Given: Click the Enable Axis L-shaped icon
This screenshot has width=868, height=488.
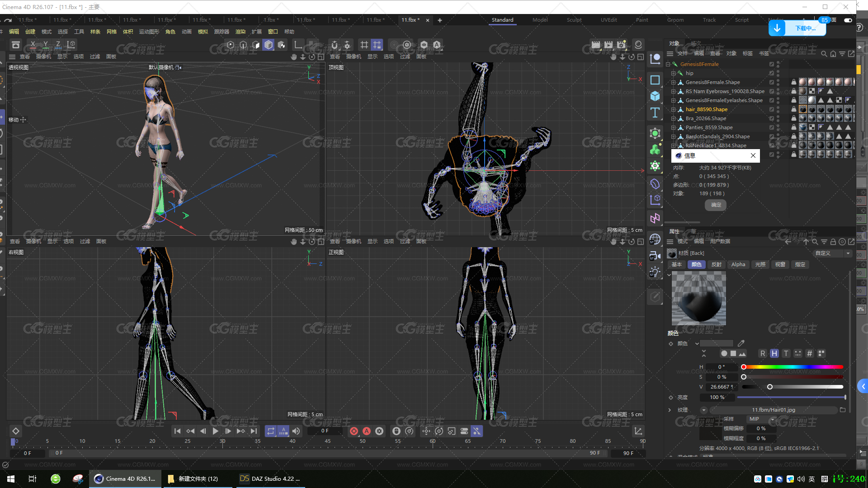Looking at the screenshot, I should 298,45.
